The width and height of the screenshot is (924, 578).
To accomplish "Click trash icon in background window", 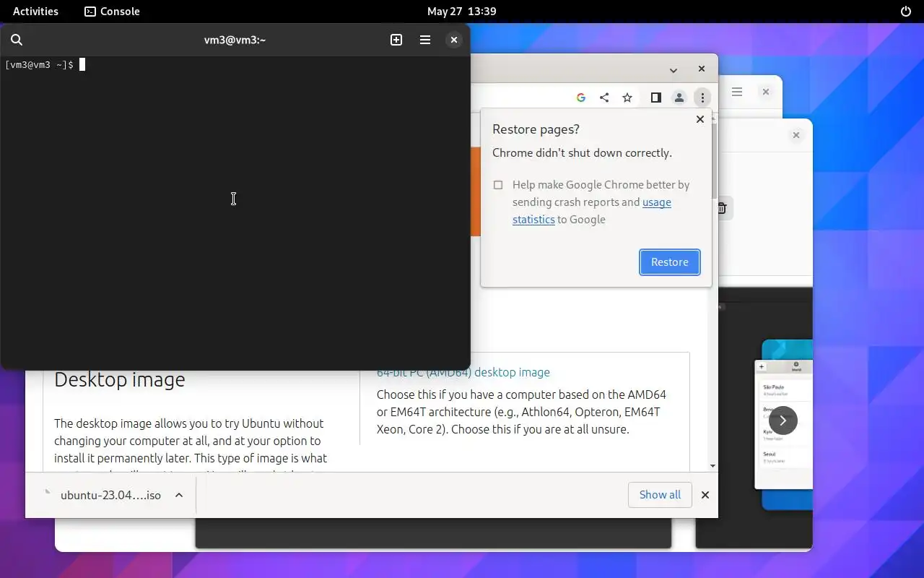I will tap(723, 208).
